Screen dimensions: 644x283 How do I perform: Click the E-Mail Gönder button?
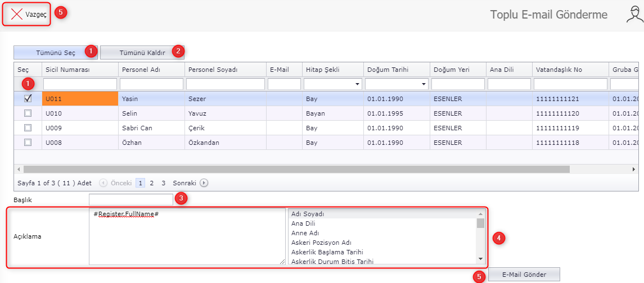tap(524, 274)
